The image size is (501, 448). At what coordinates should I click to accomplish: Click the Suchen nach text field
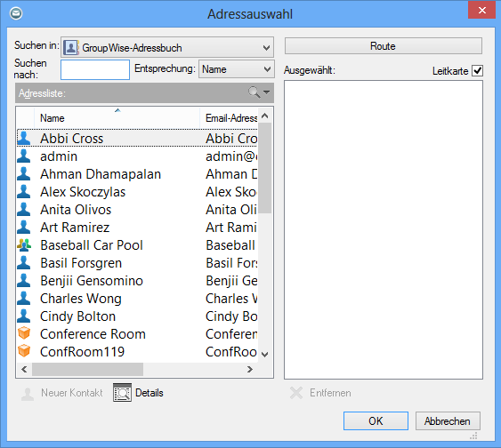(95, 69)
